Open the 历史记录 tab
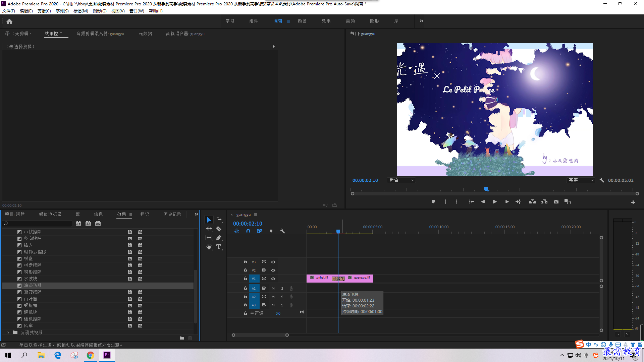This screenshot has width=644, height=362. (172, 214)
